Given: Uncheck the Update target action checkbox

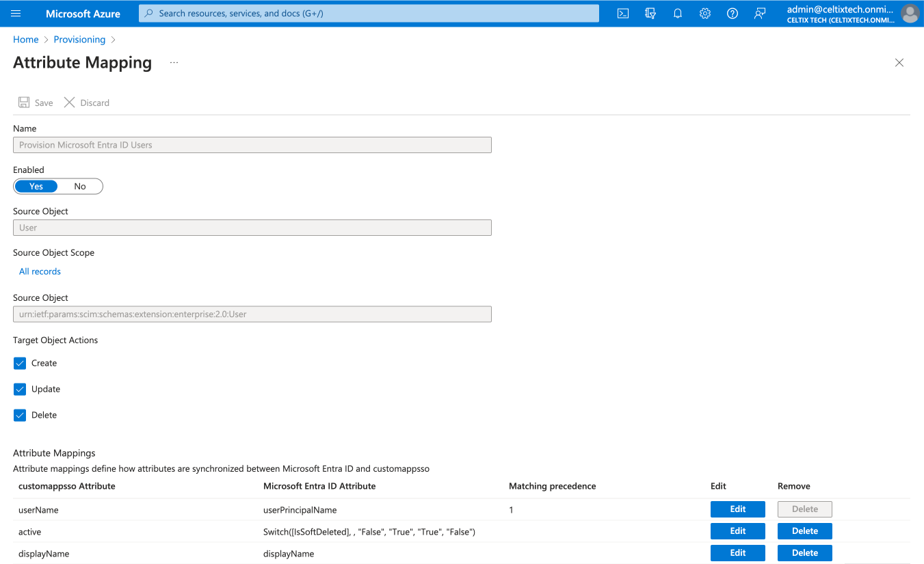Looking at the screenshot, I should point(20,390).
